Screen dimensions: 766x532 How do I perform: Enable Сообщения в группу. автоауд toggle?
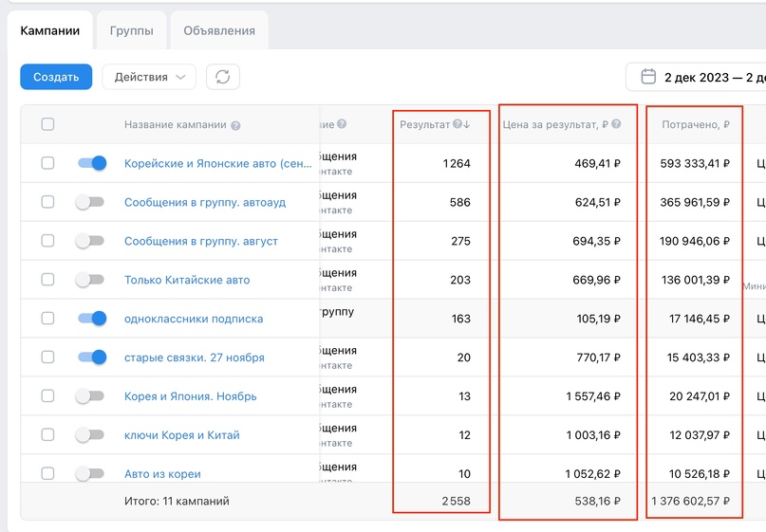point(90,202)
